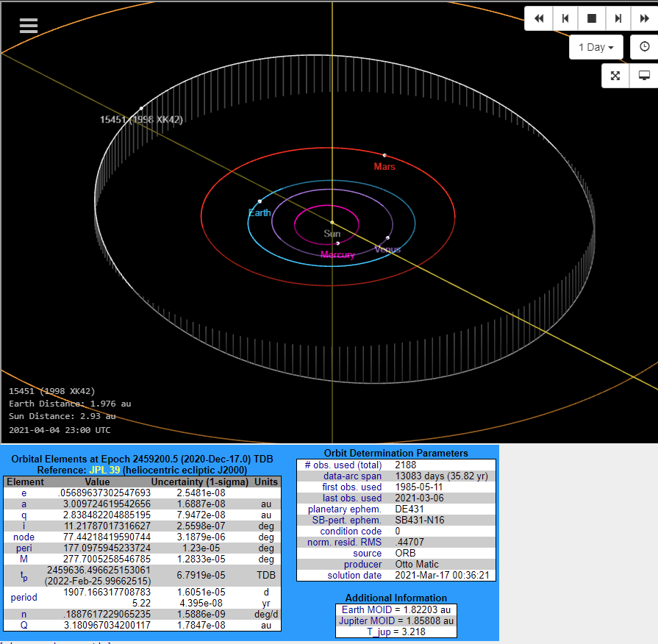
Task: Click the Earth planet label
Action: [x=260, y=213]
